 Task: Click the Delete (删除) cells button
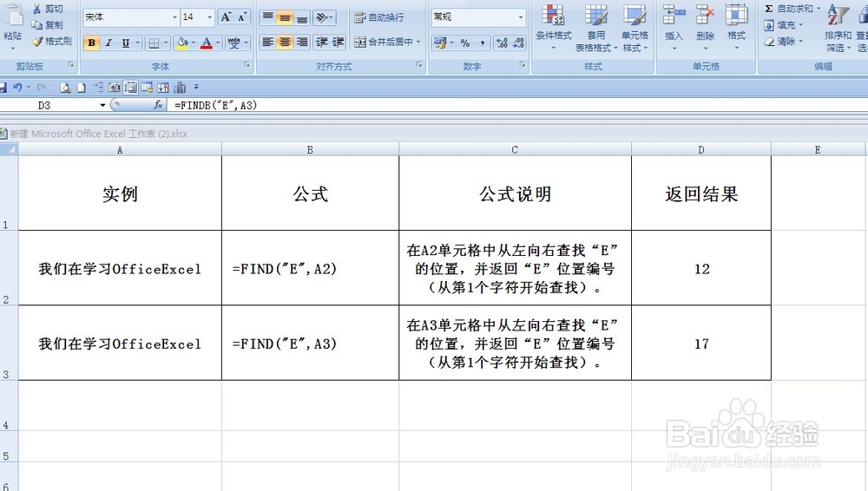click(705, 27)
